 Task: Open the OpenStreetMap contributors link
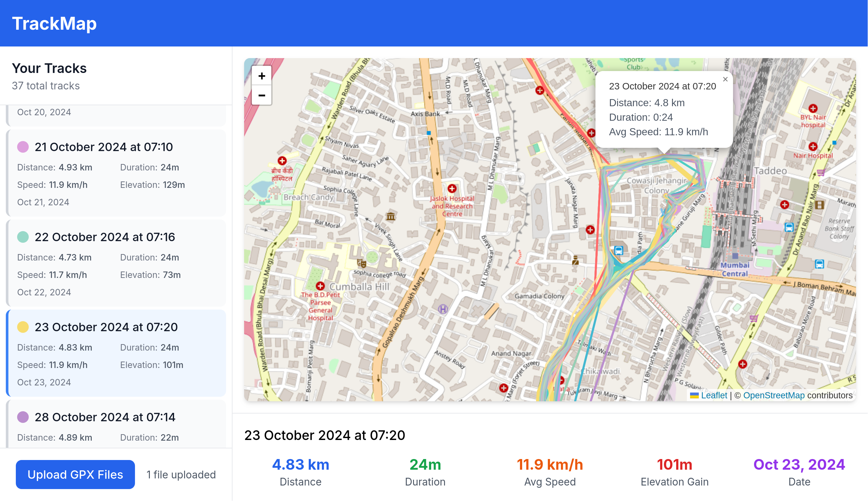774,395
